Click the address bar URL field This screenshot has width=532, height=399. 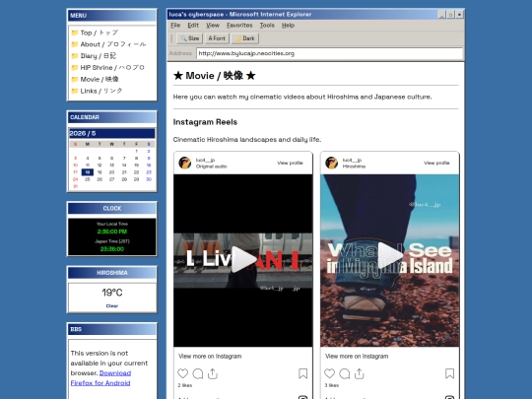point(329,53)
